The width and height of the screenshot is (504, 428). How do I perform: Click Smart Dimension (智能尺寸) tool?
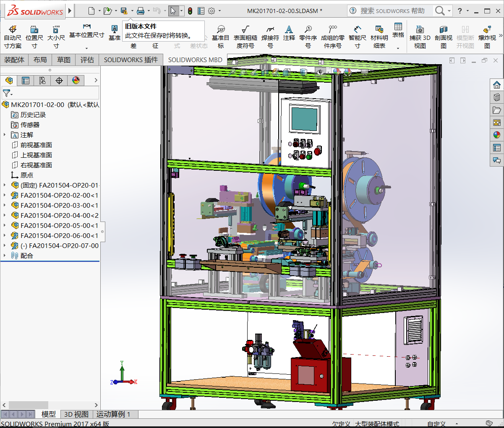coord(358,37)
